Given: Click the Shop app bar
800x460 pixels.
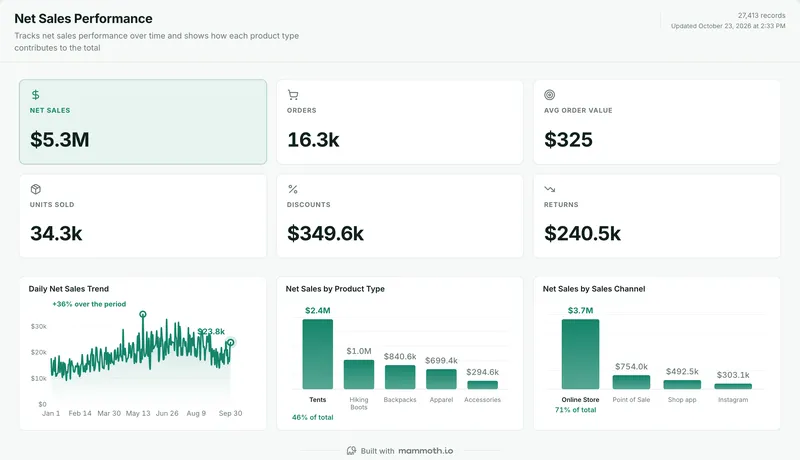Looking at the screenshot, I should coord(682,385).
